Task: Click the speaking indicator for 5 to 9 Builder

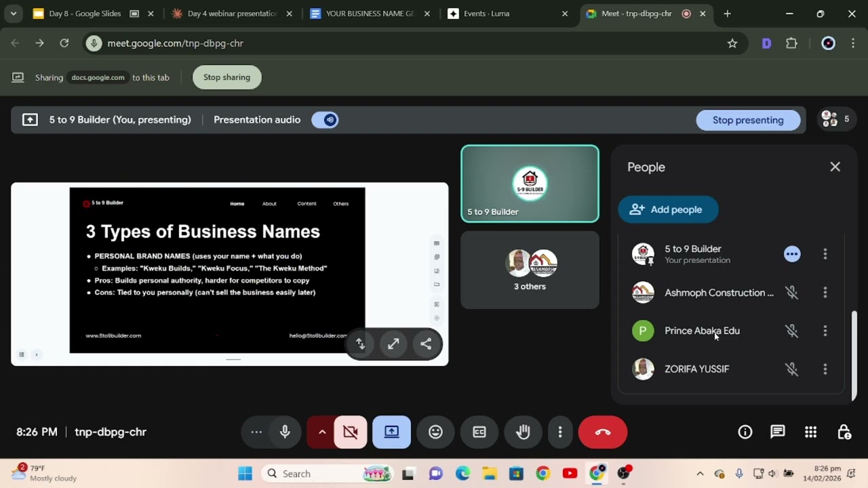Action: pyautogui.click(x=792, y=254)
